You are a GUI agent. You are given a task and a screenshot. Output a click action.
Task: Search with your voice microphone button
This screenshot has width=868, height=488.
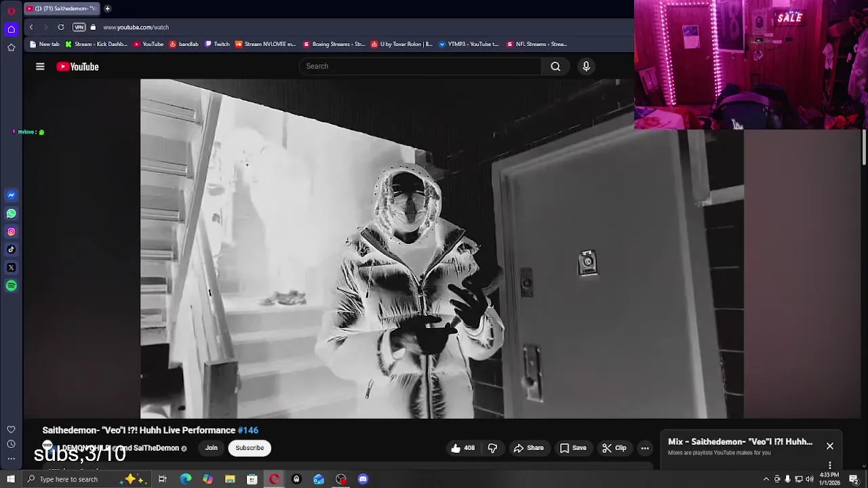[587, 66]
